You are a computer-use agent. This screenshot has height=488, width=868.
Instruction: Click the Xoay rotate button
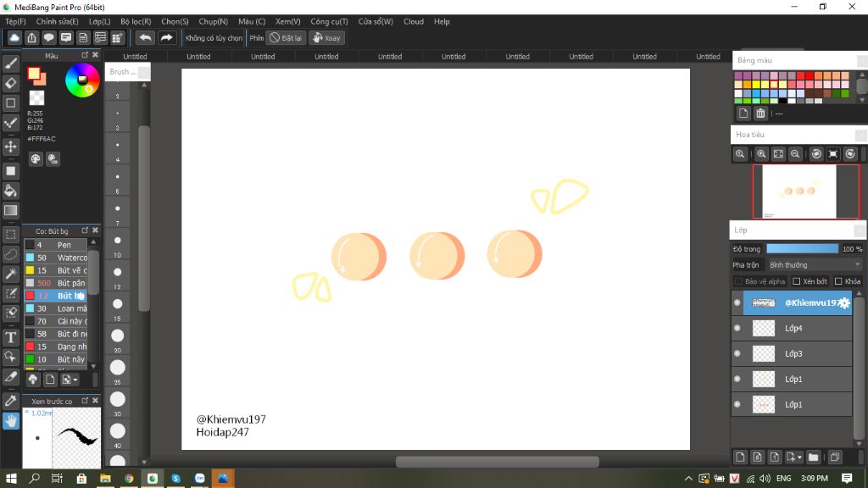pyautogui.click(x=326, y=37)
